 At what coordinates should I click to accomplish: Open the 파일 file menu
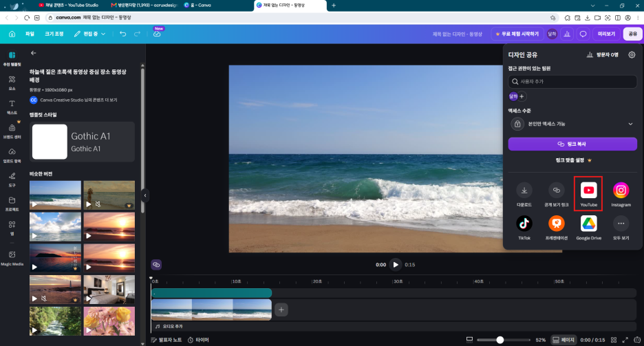tap(30, 34)
